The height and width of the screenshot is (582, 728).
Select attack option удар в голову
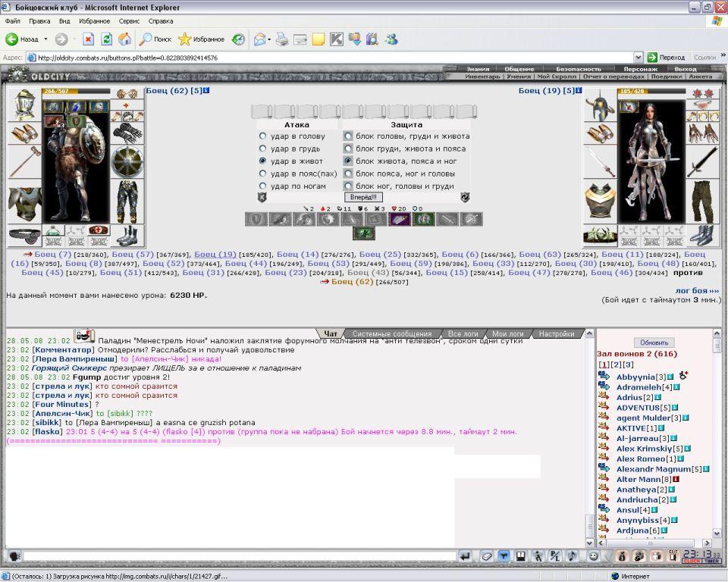tap(263, 136)
